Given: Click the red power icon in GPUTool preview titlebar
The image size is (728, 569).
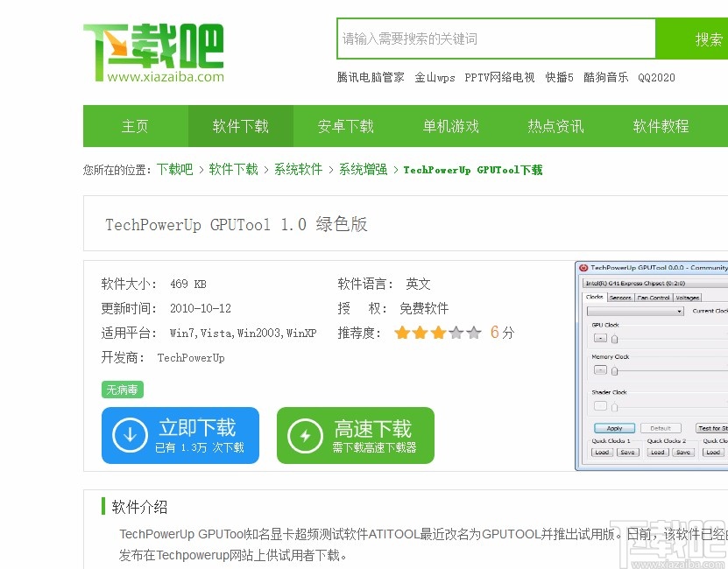Looking at the screenshot, I should [x=583, y=267].
